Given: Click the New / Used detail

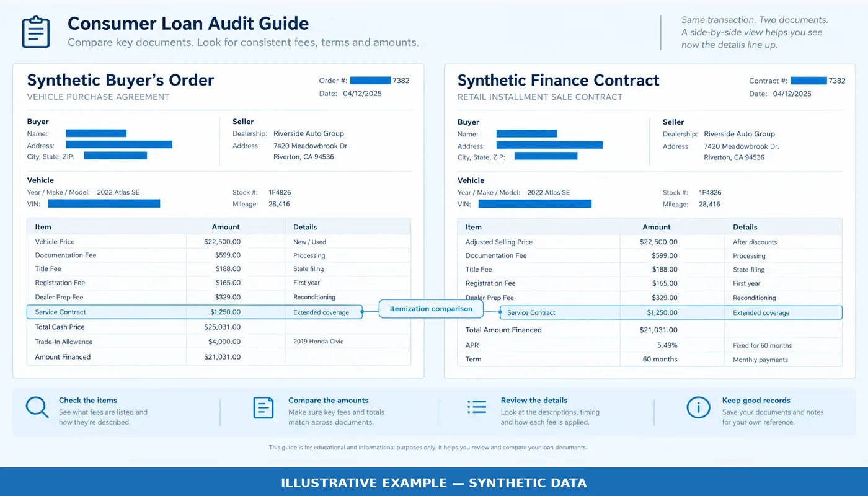Looking at the screenshot, I should (x=309, y=242).
